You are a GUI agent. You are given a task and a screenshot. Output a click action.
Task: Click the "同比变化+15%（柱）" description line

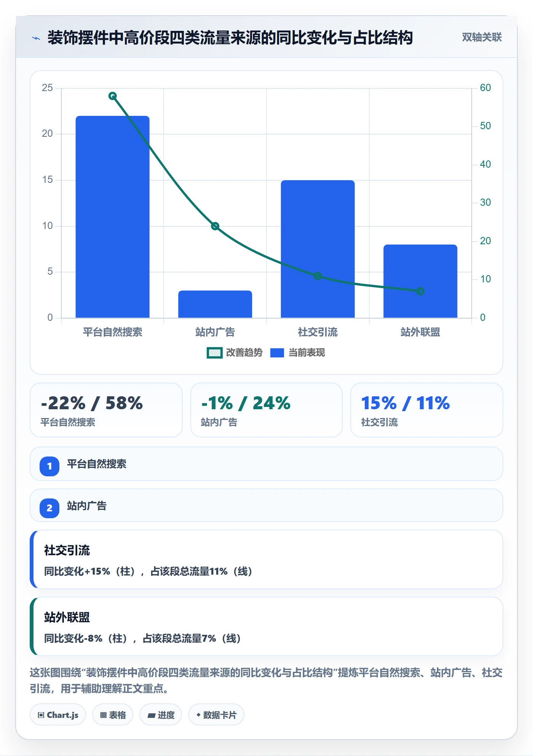[x=148, y=572]
